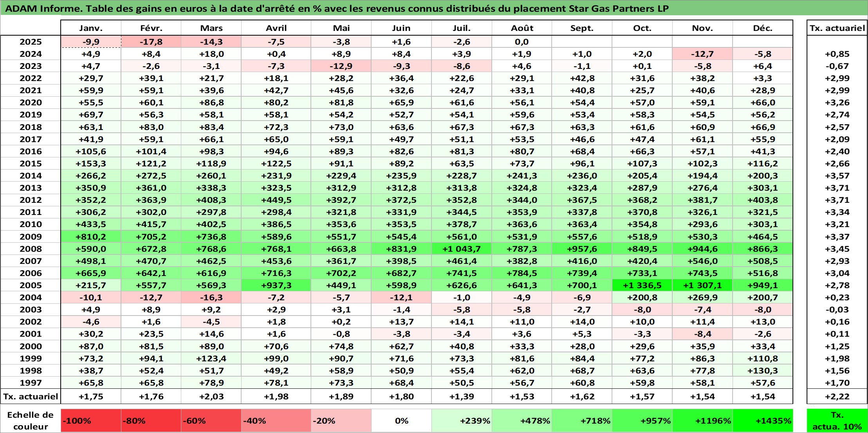Select the cell '-17,8' in 2025
The width and height of the screenshot is (868, 433).
151,42
